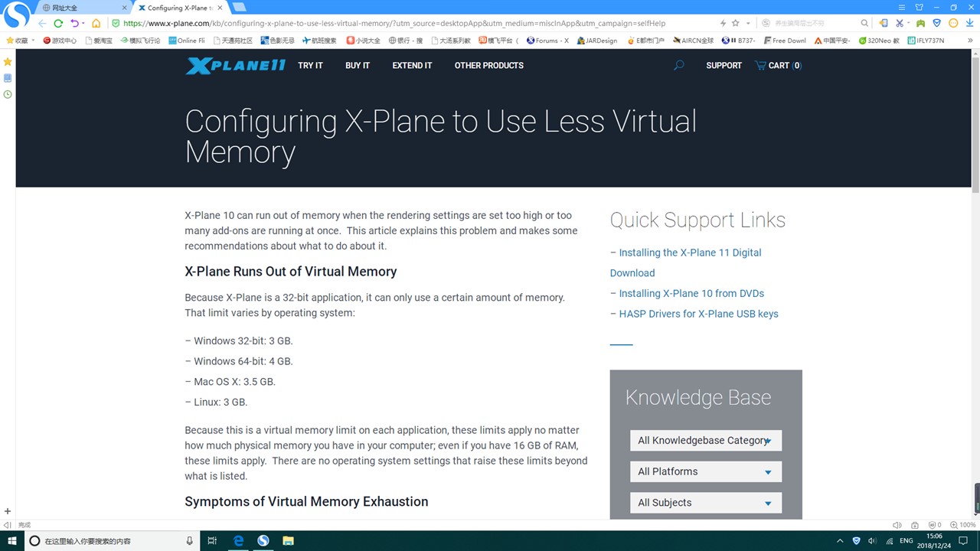Open the 游戏中心 bookmark
The image size is (980, 551).
click(x=60, y=41)
